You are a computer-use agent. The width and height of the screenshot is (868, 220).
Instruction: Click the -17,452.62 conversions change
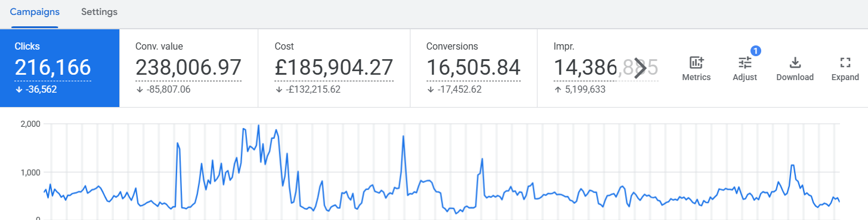click(x=459, y=90)
